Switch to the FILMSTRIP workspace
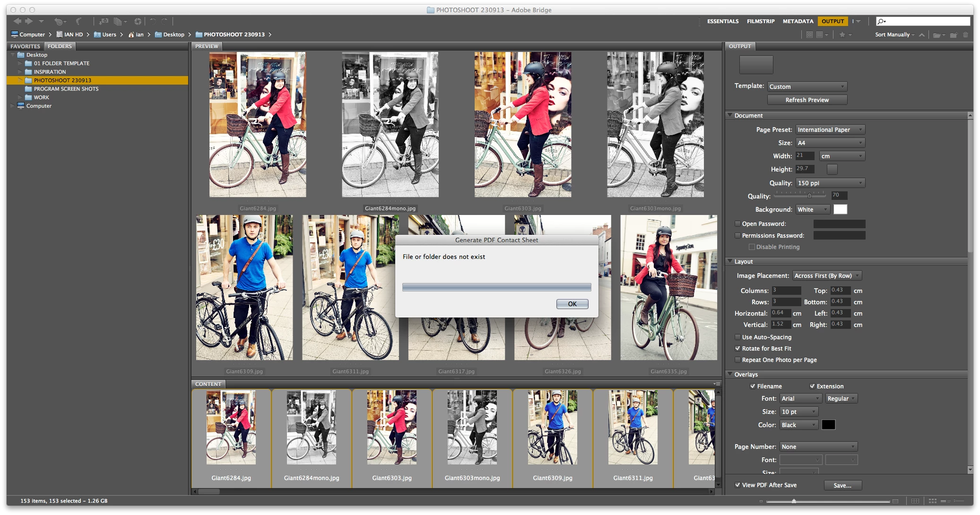The height and width of the screenshot is (515, 980). (x=761, y=21)
